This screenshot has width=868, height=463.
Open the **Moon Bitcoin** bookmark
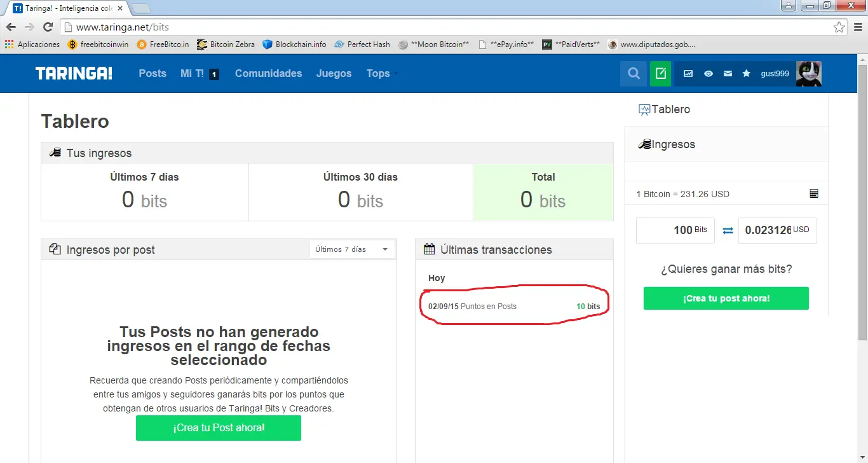(x=433, y=45)
